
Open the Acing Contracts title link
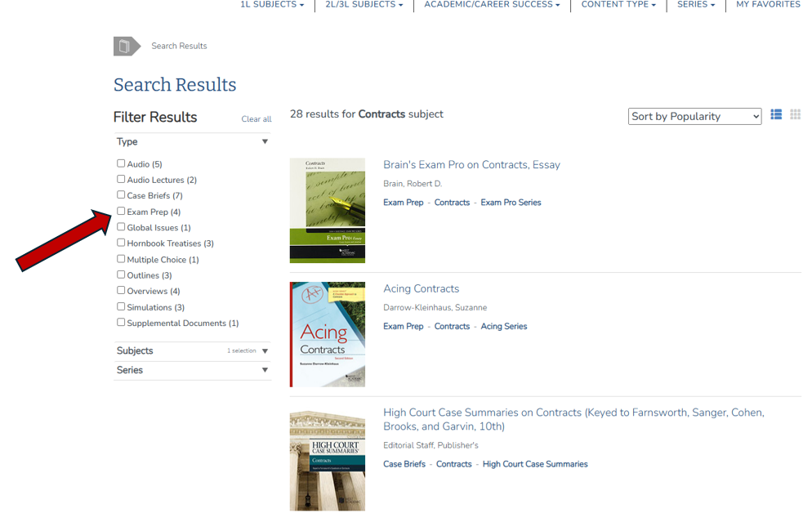[421, 289]
